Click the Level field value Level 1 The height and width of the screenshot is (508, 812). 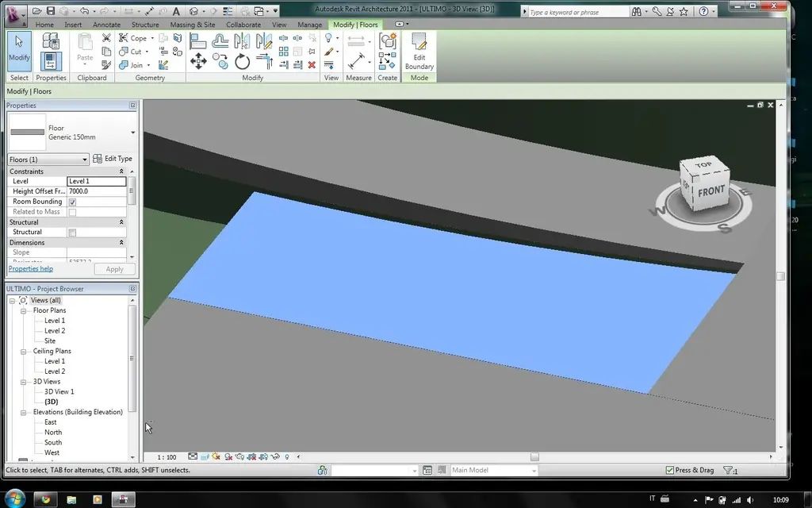96,181
